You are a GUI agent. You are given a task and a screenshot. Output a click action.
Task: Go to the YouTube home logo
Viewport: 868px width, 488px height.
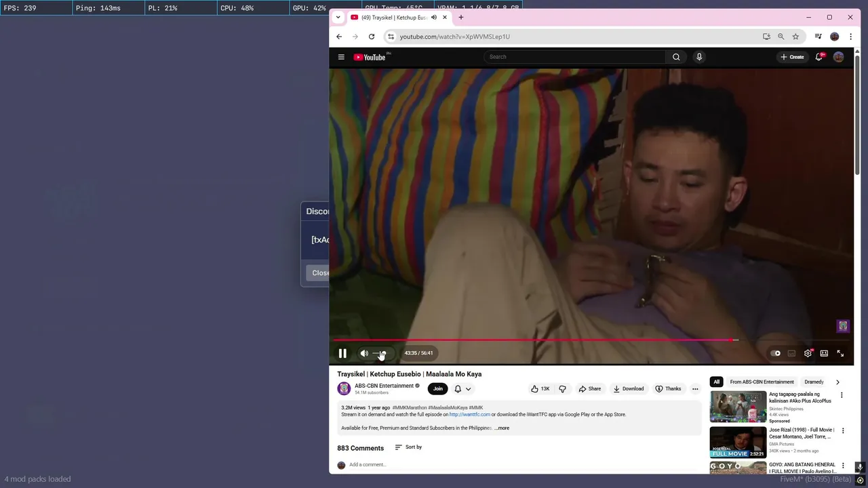tap(370, 57)
